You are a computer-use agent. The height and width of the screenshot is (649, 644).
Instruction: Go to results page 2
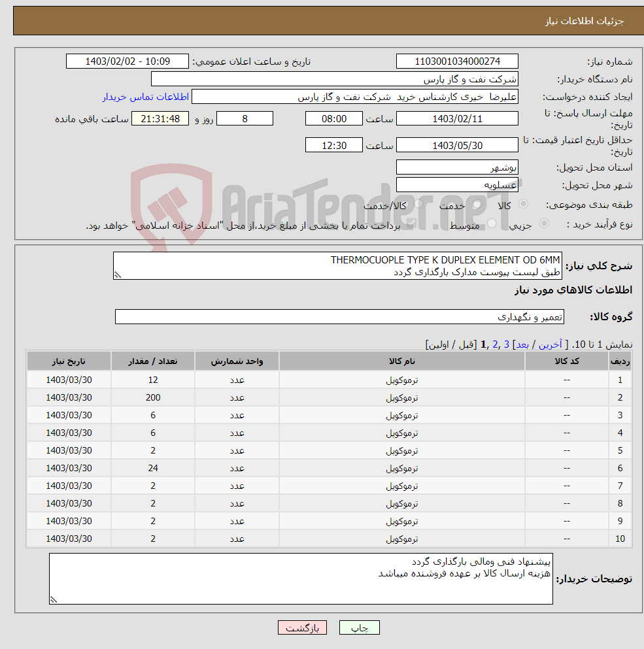pos(495,344)
